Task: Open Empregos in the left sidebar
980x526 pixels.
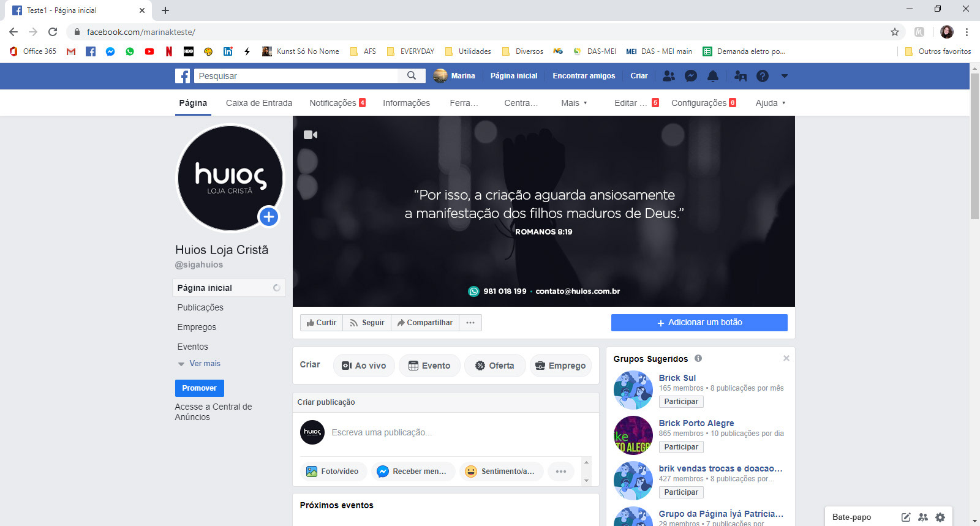Action: tap(197, 327)
